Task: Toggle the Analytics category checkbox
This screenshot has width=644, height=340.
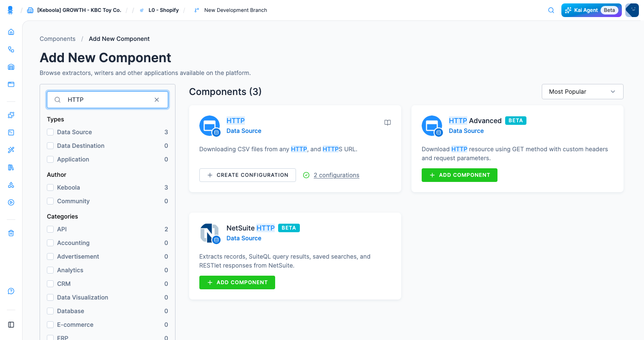Action: point(50,270)
